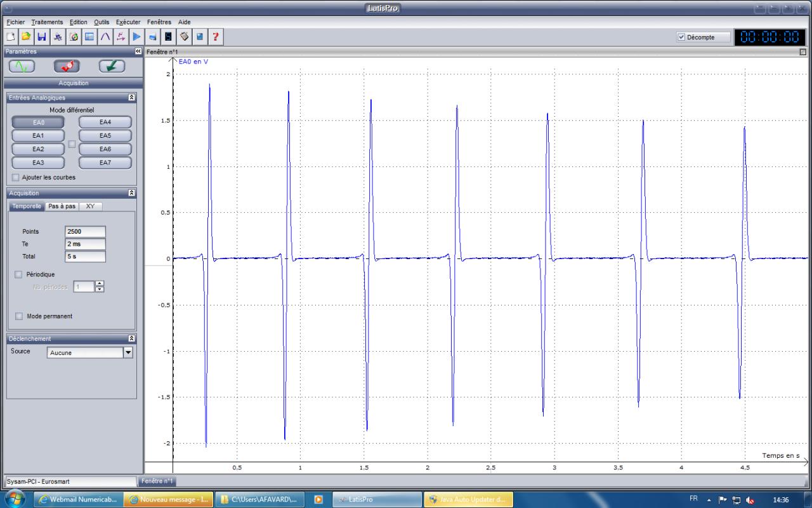The width and height of the screenshot is (812, 508).
Task: Toggle analog input EA6
Action: point(105,149)
